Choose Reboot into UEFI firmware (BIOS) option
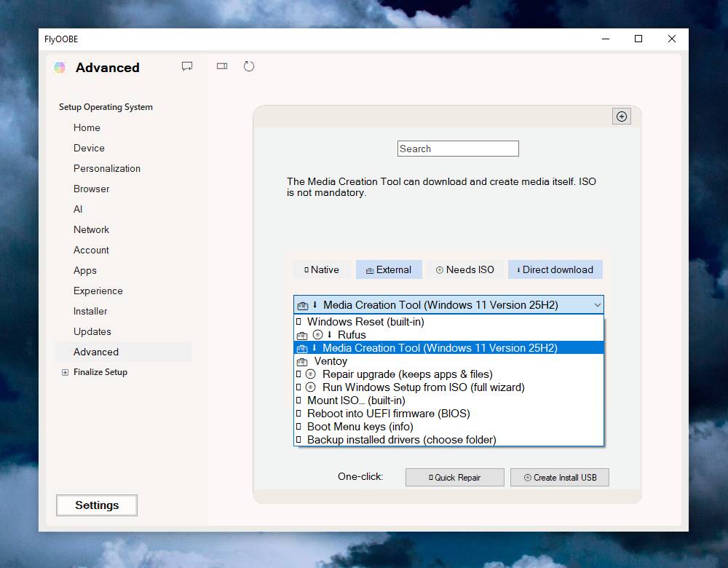Screen dimensions: 728x568 [x=388, y=414]
